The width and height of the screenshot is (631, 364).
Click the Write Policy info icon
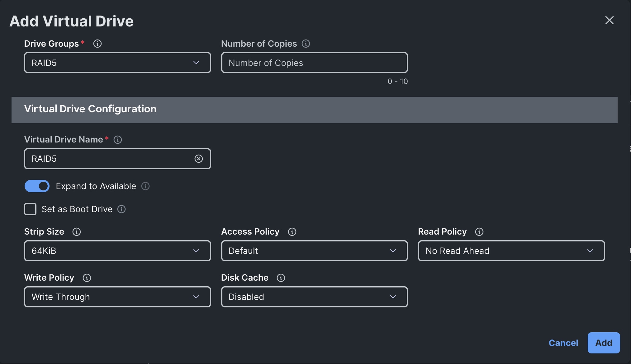click(x=87, y=278)
